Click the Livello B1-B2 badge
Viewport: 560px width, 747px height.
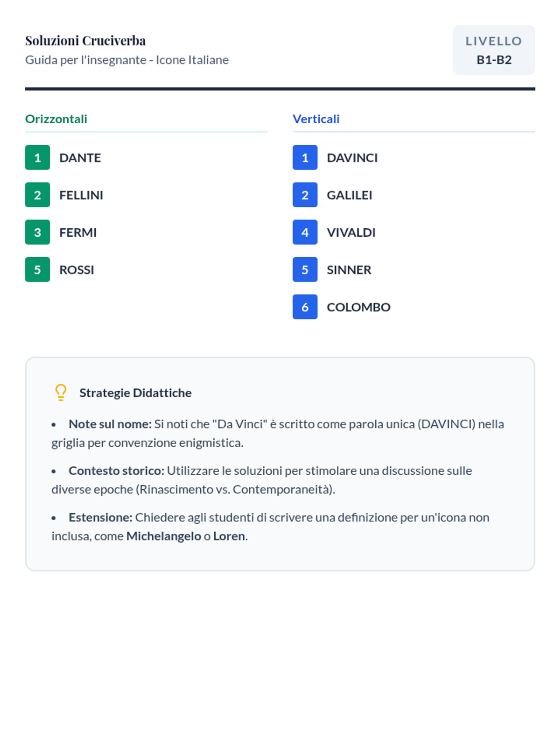coord(494,50)
